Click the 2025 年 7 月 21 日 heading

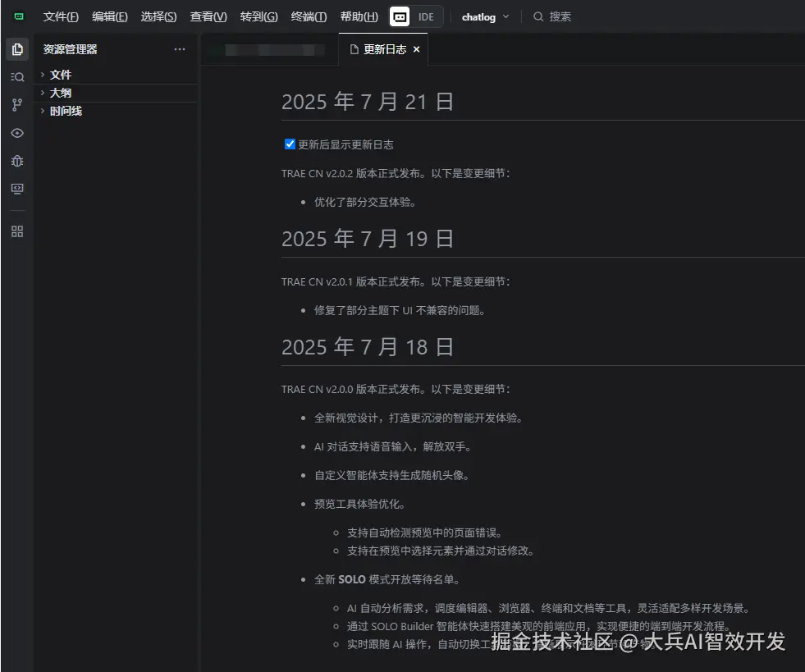368,102
